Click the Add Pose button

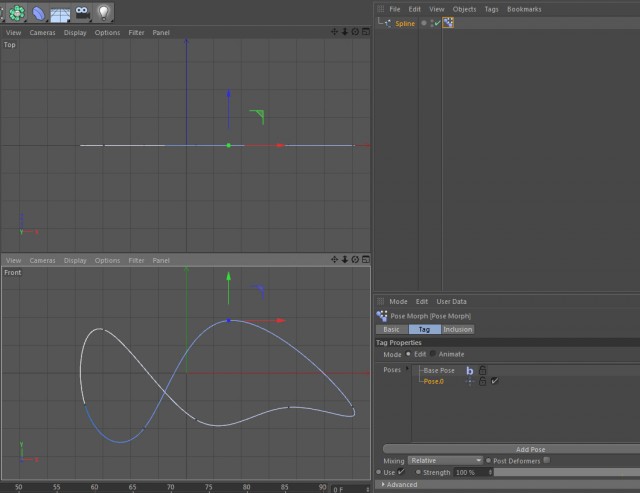coord(511,449)
